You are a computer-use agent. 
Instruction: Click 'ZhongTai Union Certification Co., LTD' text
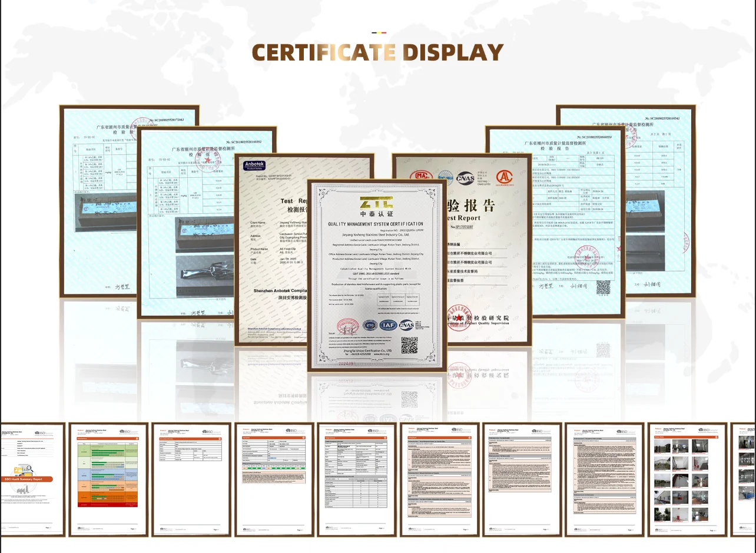click(367, 350)
